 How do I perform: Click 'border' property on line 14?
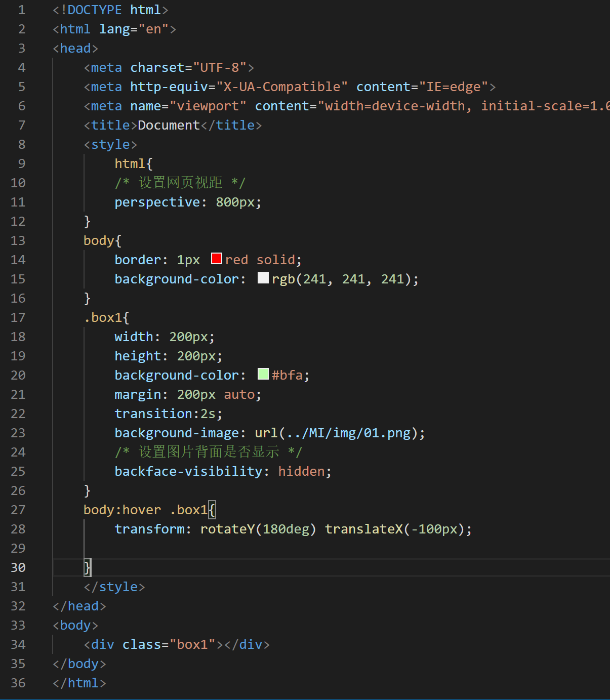tap(138, 260)
